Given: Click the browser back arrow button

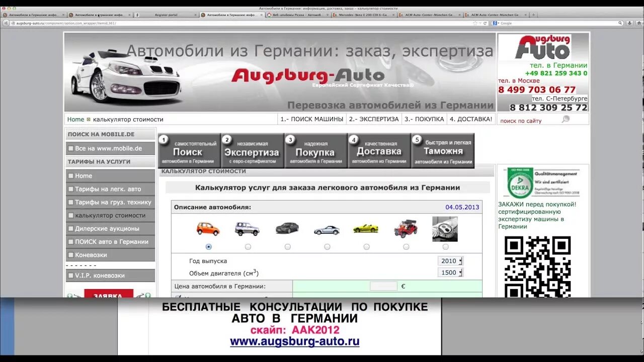Looking at the screenshot, I should (x=6, y=23).
